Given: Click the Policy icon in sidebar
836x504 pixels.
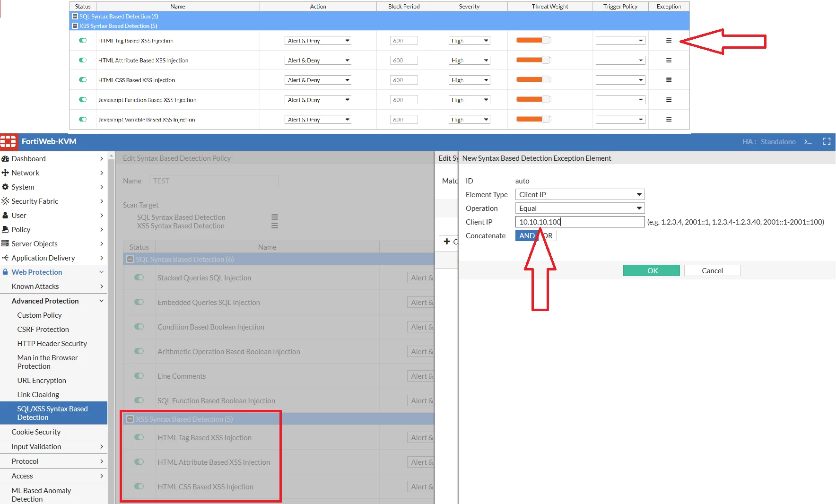Looking at the screenshot, I should pyautogui.click(x=5, y=230).
